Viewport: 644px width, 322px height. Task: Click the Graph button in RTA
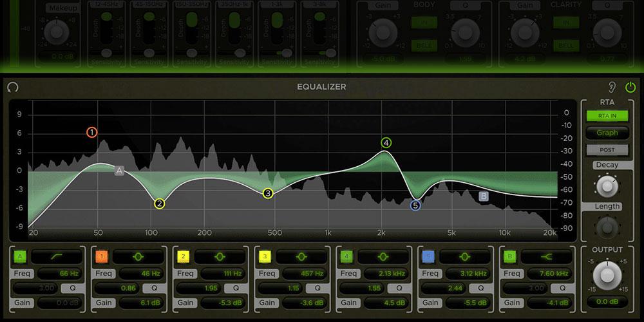607,133
